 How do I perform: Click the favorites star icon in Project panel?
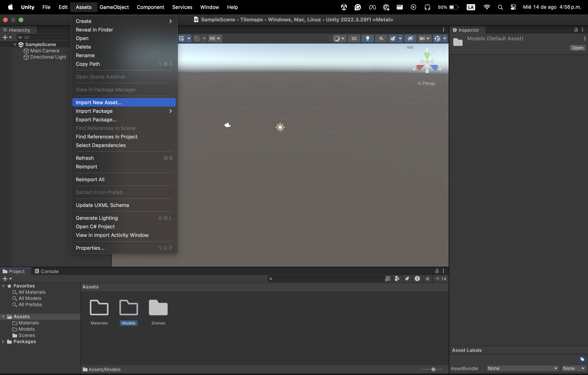[427, 279]
